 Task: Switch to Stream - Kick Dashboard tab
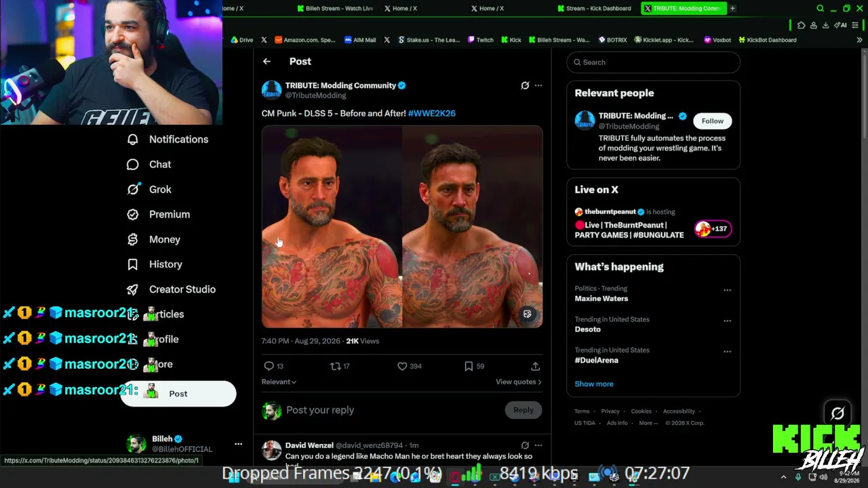[x=595, y=8]
